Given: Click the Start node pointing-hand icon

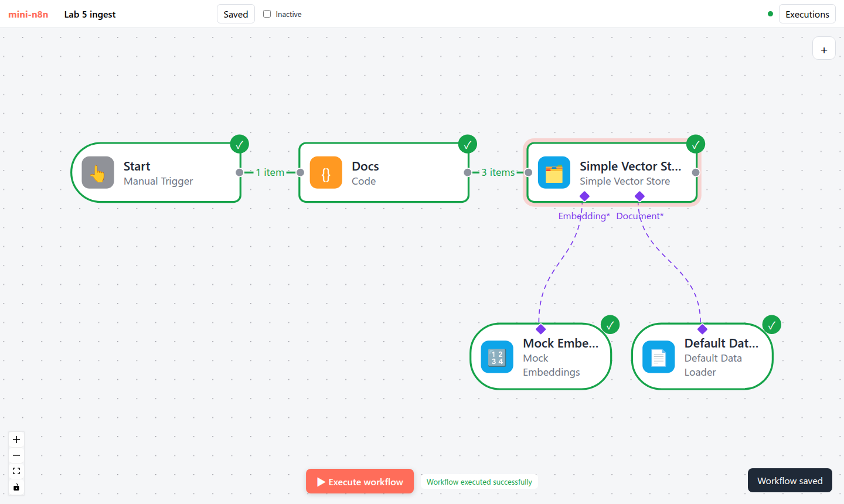Looking at the screenshot, I should click(x=98, y=172).
